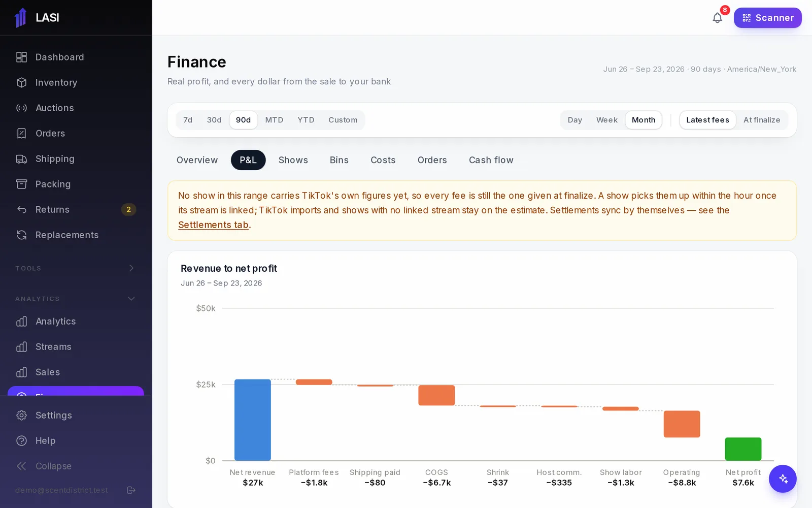Switch range to MTD
Viewport: 812px width, 508px height.
(x=274, y=120)
